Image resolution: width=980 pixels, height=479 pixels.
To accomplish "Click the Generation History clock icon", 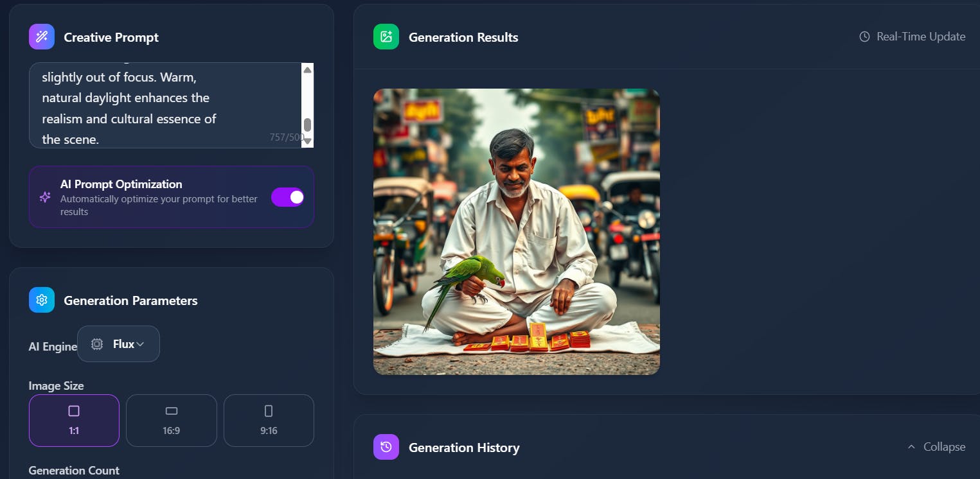I will 386,447.
